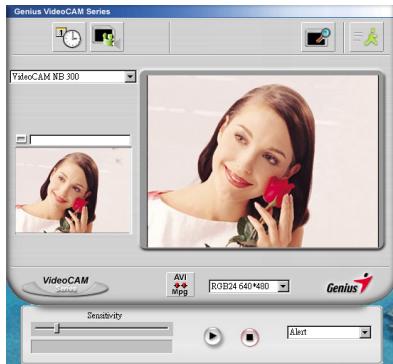Click the main video preview window

click(x=263, y=161)
